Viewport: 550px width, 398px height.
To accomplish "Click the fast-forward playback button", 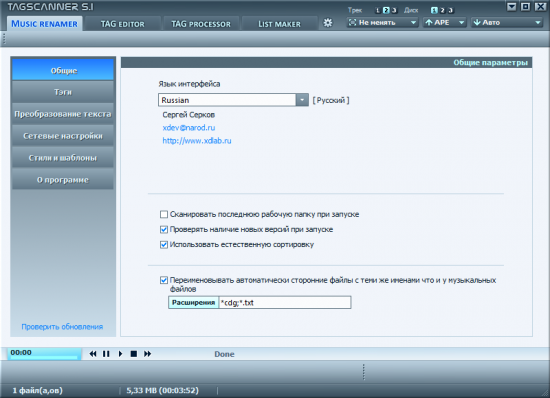I will click(x=147, y=354).
